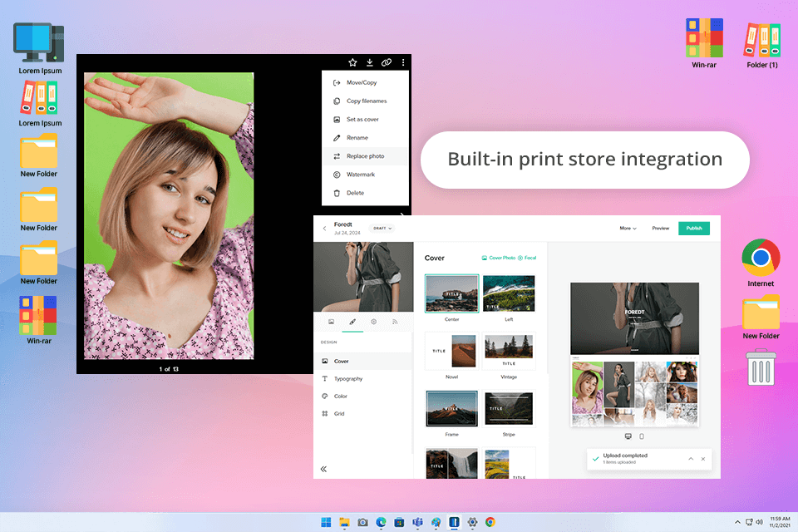The width and height of the screenshot is (798, 532).
Task: Open the Recycle Bin trash icon
Action: click(x=761, y=367)
